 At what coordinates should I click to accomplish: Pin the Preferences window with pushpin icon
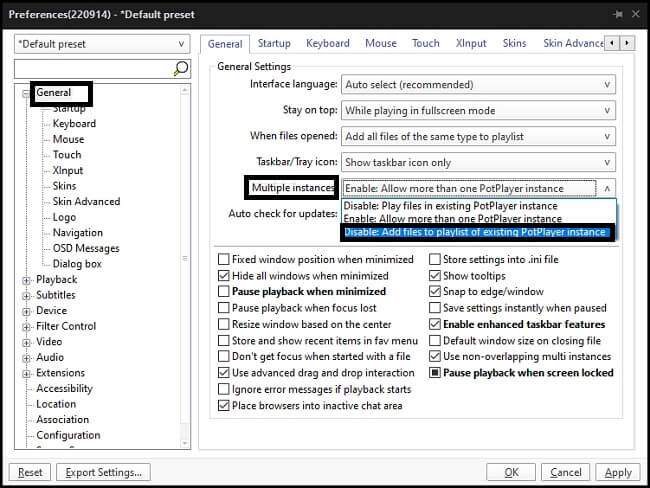(618, 15)
